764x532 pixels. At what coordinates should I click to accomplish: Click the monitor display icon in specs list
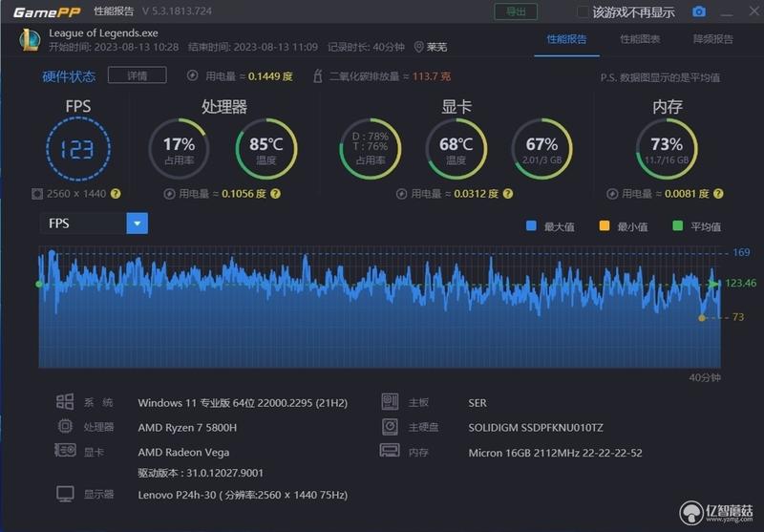click(x=65, y=494)
